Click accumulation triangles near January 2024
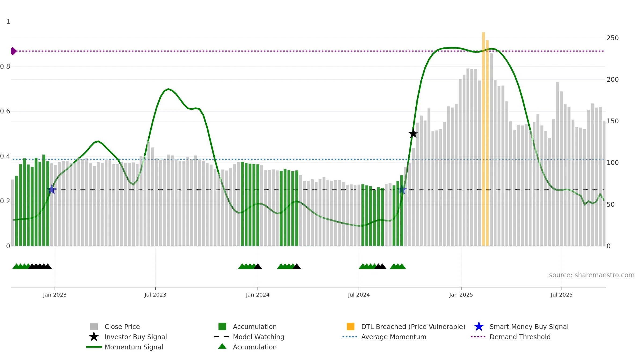 coord(250,266)
